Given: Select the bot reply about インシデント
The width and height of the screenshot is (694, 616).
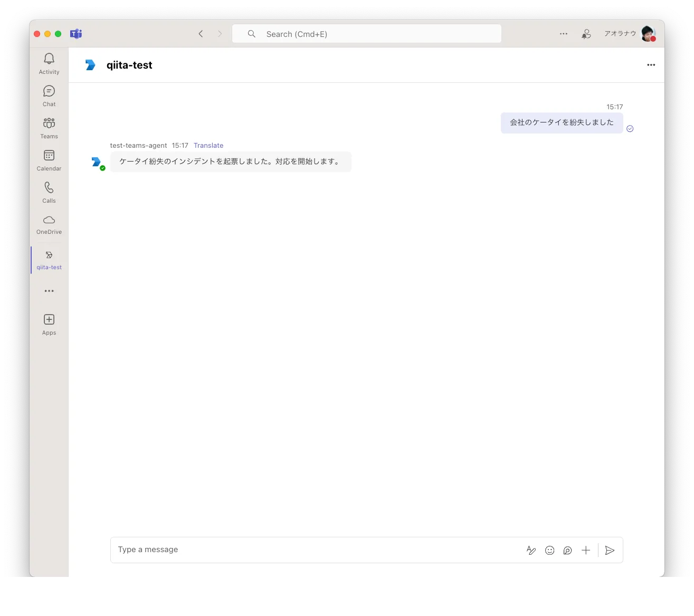Looking at the screenshot, I should click(x=231, y=162).
